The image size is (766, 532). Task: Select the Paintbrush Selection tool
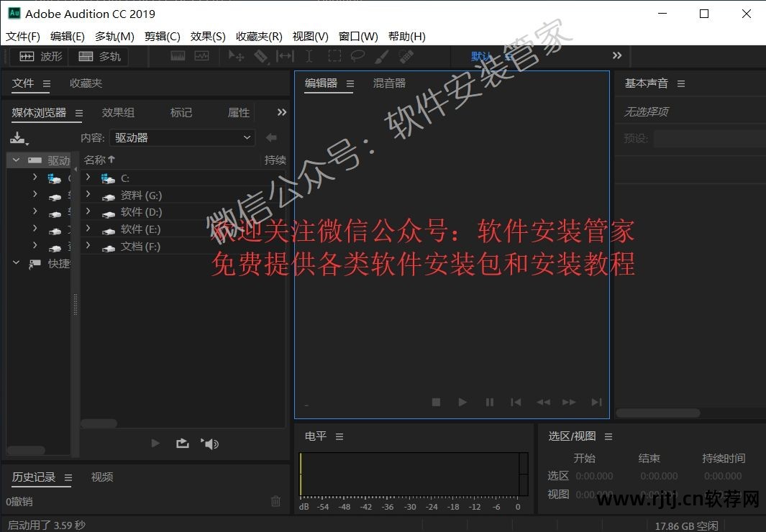point(381,57)
